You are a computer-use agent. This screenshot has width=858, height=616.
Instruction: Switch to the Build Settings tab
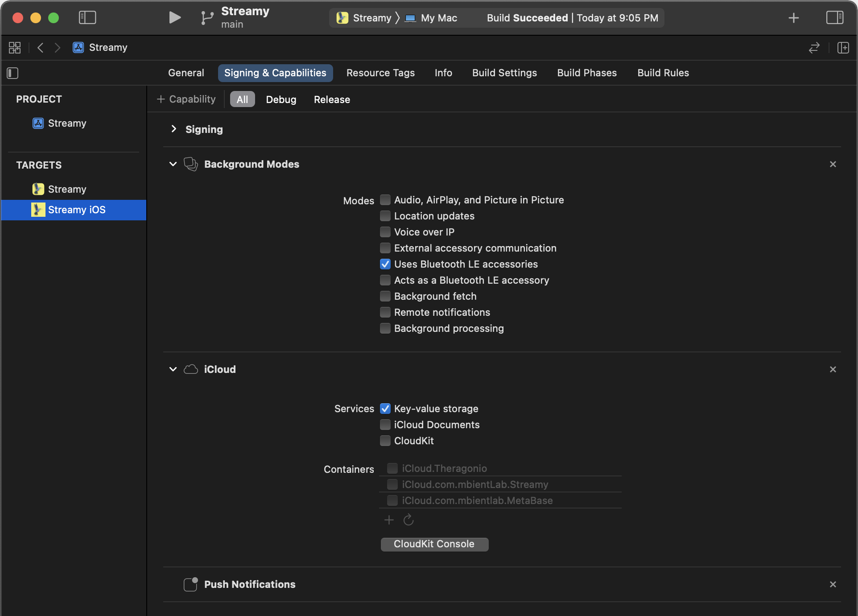pyautogui.click(x=504, y=72)
